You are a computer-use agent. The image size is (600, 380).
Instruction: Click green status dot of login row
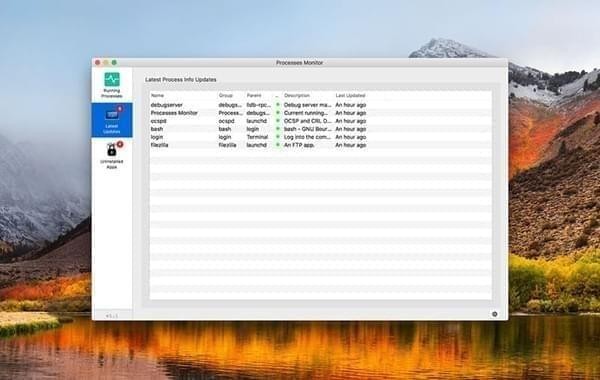point(278,137)
